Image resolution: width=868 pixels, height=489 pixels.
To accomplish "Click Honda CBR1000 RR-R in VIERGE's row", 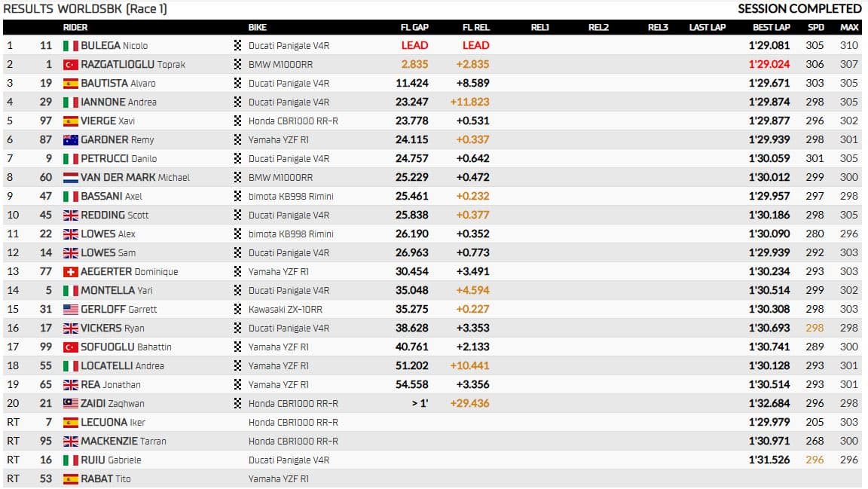I will coord(293,121).
